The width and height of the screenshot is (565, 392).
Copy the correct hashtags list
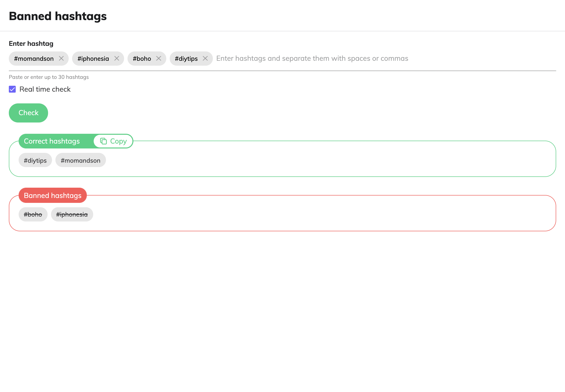(113, 141)
